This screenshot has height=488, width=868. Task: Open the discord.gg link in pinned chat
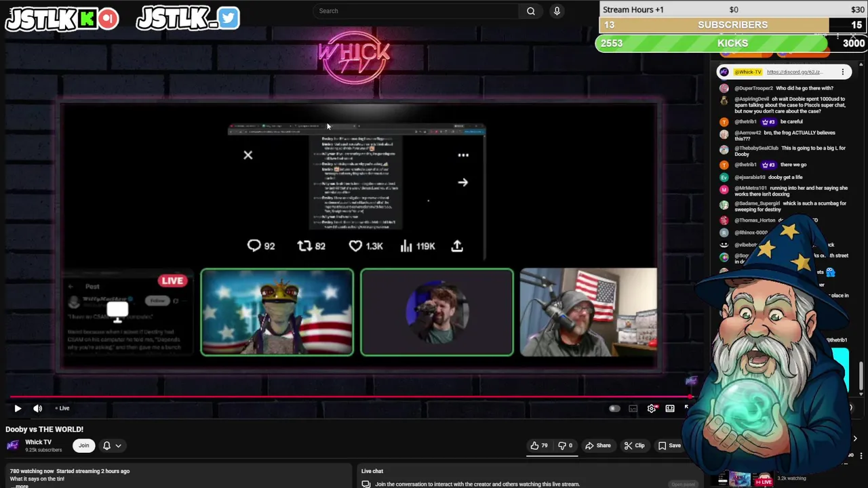pos(794,72)
